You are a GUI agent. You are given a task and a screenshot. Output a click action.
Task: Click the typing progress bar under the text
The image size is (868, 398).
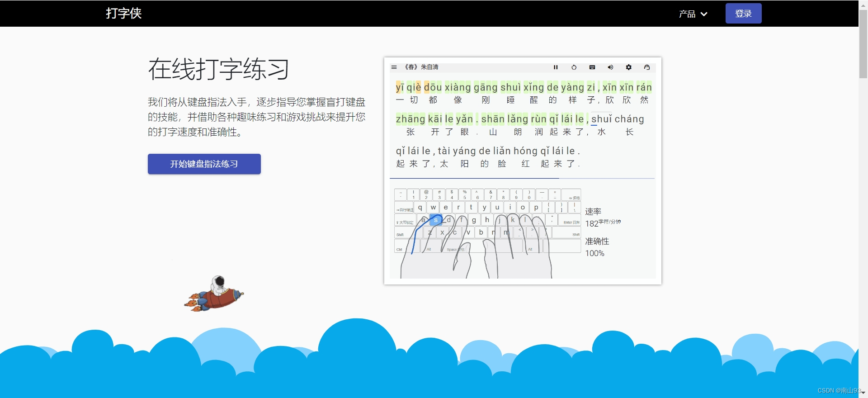(x=522, y=179)
